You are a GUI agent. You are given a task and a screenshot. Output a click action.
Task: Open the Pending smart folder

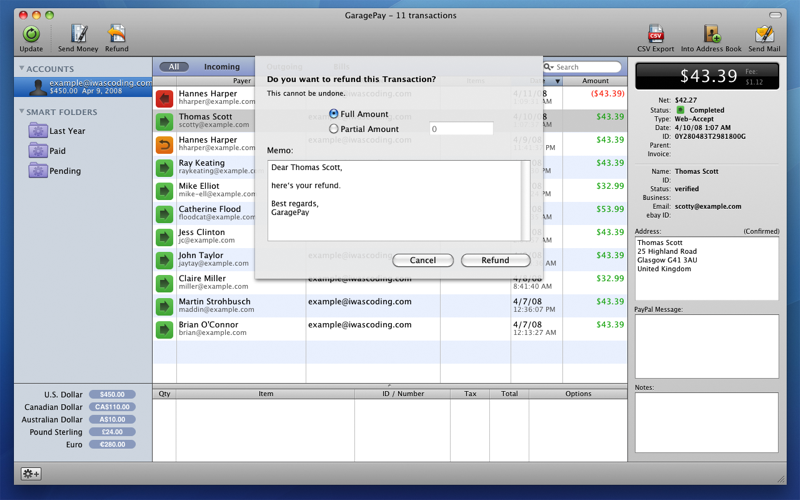pyautogui.click(x=64, y=171)
